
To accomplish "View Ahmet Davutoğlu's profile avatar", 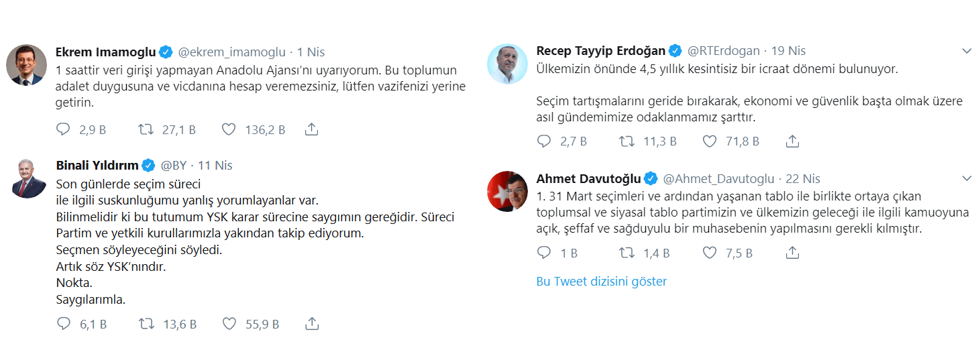I will click(506, 192).
